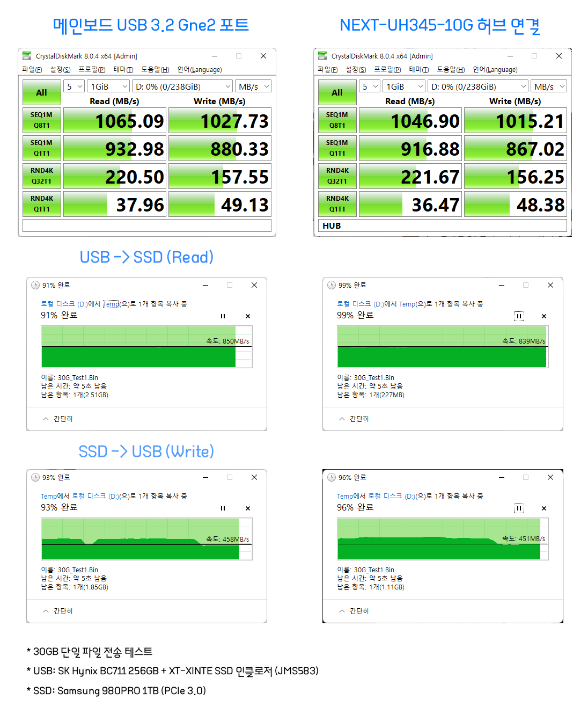Click the CrystalDiskMark app icon in right HUB window
This screenshot has height=707, width=588.
point(322,56)
